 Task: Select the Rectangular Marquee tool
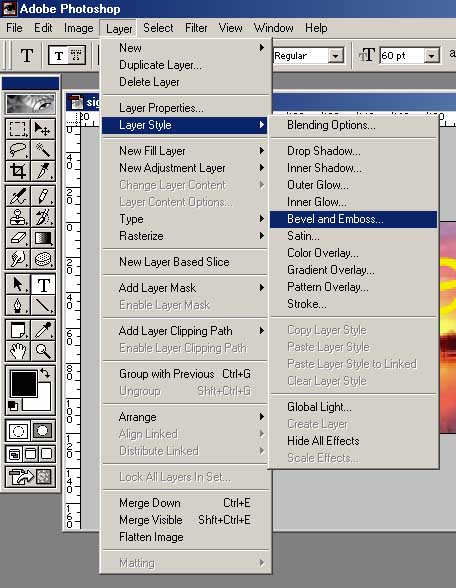[18, 129]
